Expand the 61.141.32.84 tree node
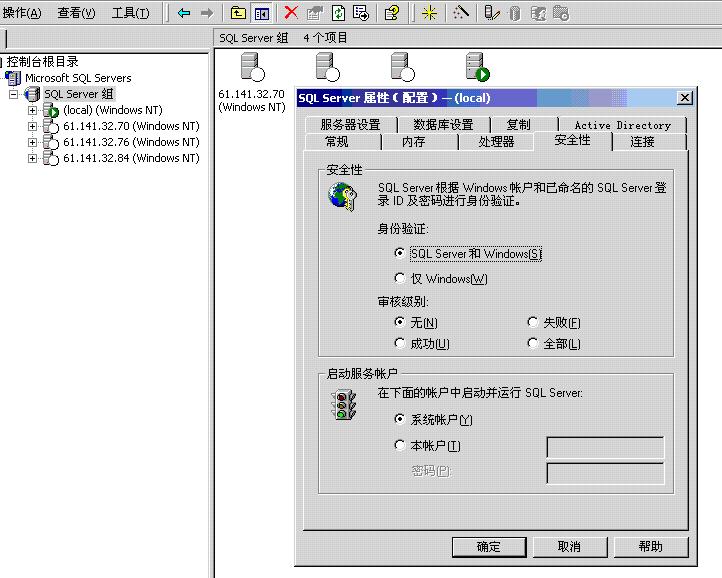This screenshot has height=578, width=722. pos(32,158)
